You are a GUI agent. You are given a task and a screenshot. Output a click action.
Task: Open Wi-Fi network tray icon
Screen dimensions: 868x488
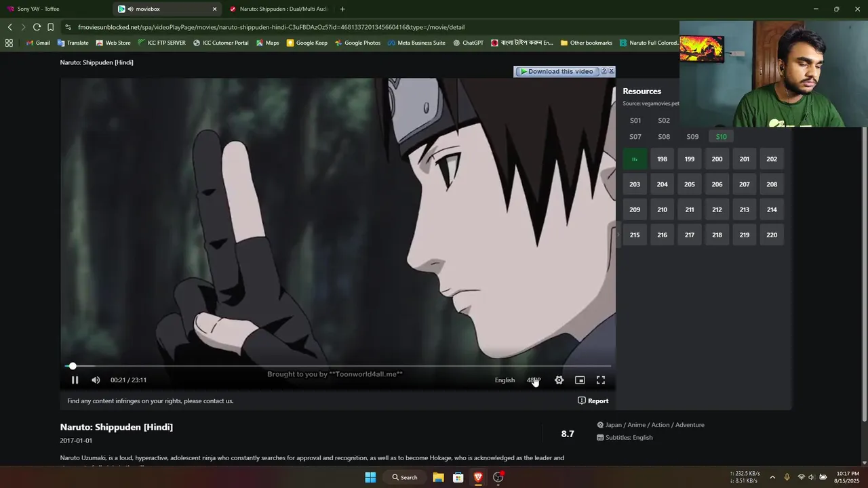click(x=801, y=477)
